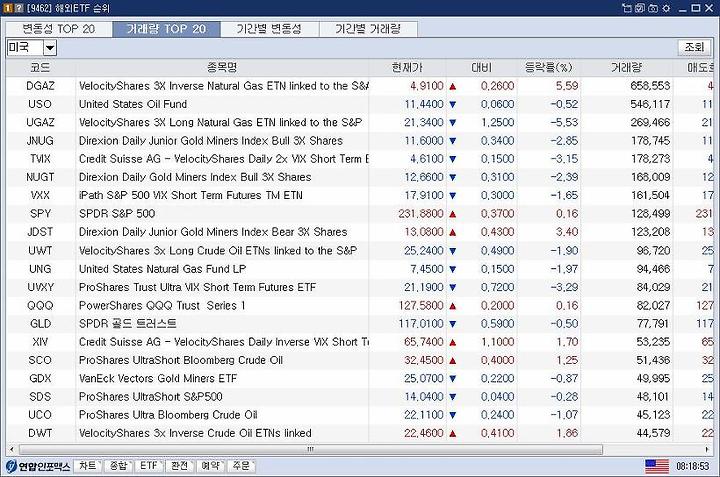Open the 기간별 변동성 tab
720x477 pixels.
pos(270,29)
